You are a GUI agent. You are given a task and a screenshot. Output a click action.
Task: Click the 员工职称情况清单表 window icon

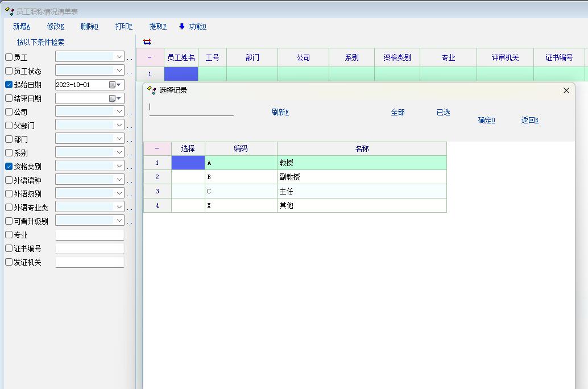[9, 11]
